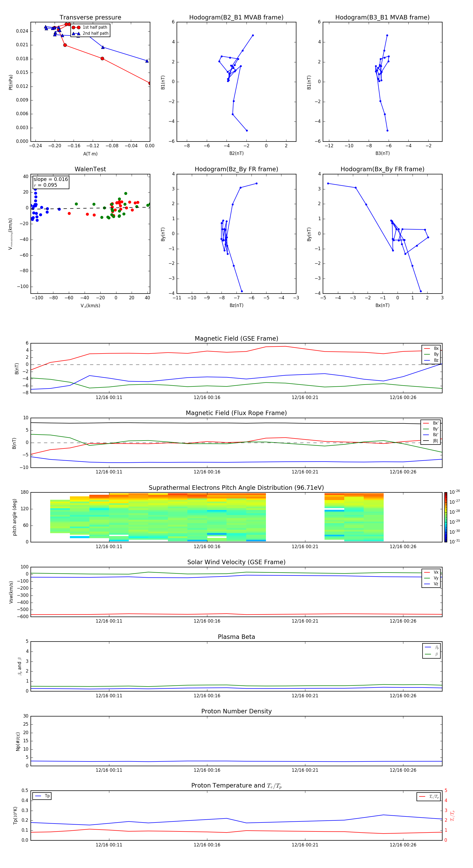Click the pitch angle colorbar

445,517
